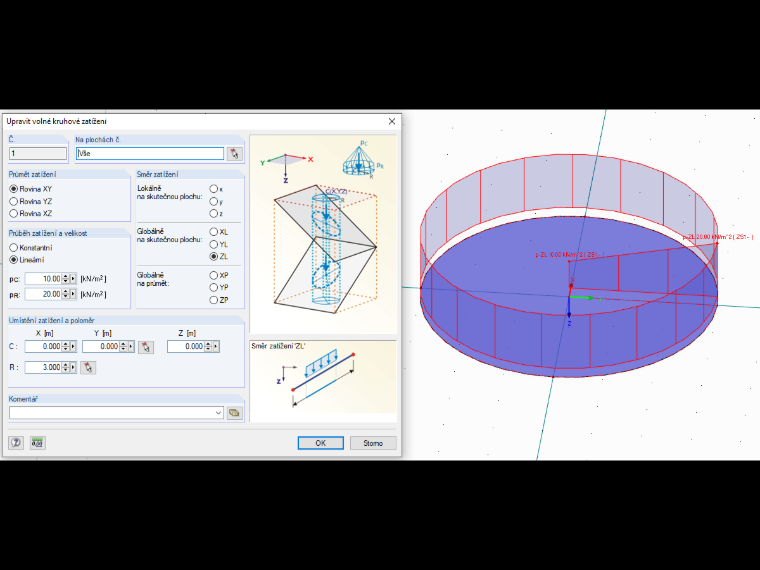
Task: Adjust pR value with spinner
Action: pyautogui.click(x=65, y=294)
